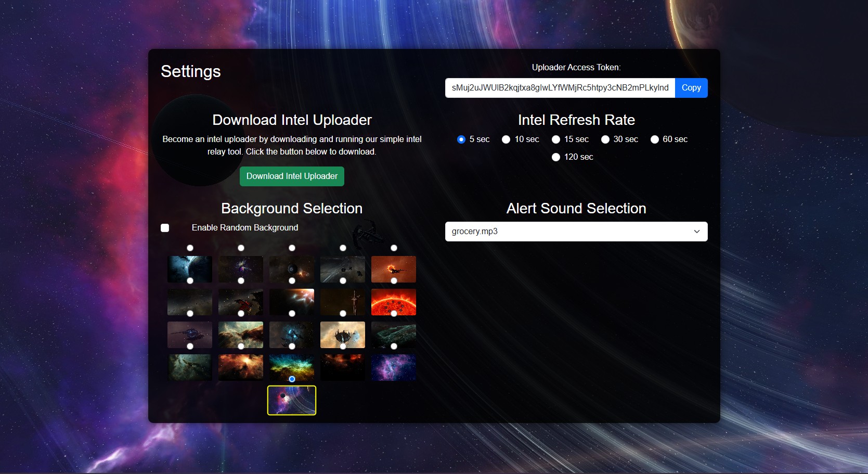The height and width of the screenshot is (474, 868).
Task: Click the selected blue radio above yellow-bordered thumbnail
Action: pos(292,379)
